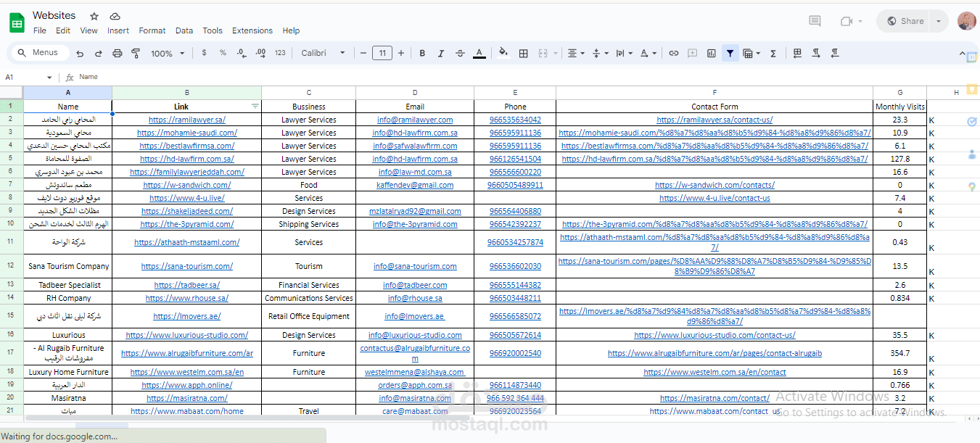Open the borders menu
Viewport: 980px width, 443px height.
click(x=523, y=53)
